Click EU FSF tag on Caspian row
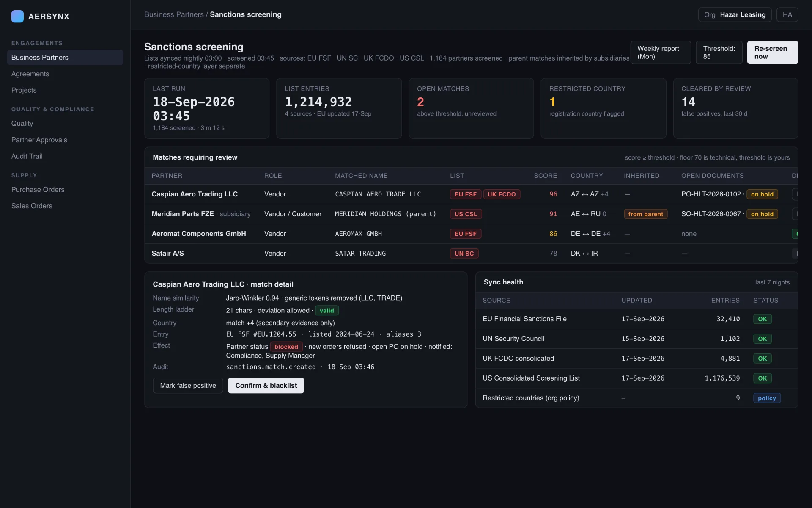The image size is (812, 508). click(x=466, y=194)
